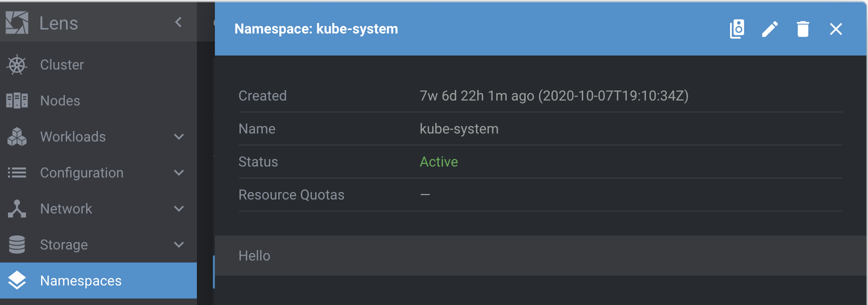The height and width of the screenshot is (305, 868).
Task: Click the header icon left of the pencil
Action: (x=737, y=29)
